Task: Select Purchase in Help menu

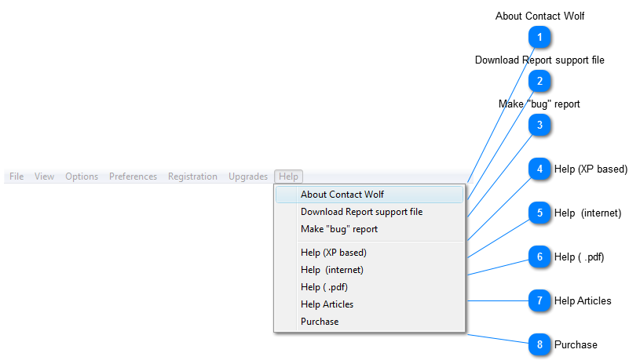Action: (x=369, y=322)
